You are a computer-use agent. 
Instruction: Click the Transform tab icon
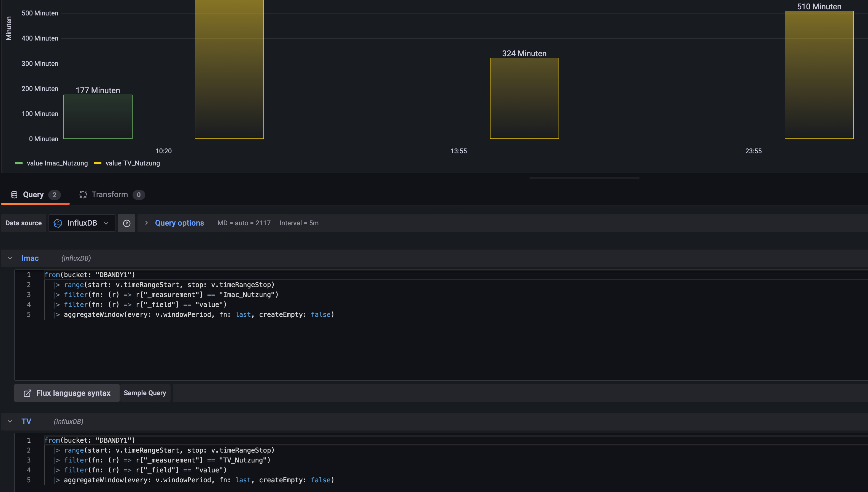click(x=83, y=195)
